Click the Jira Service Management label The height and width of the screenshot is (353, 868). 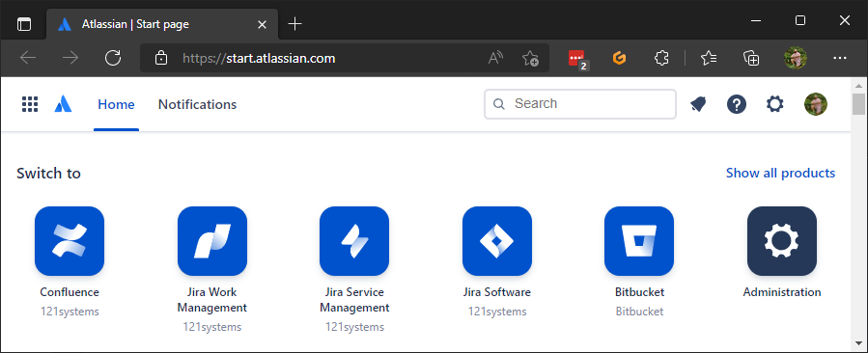point(354,300)
